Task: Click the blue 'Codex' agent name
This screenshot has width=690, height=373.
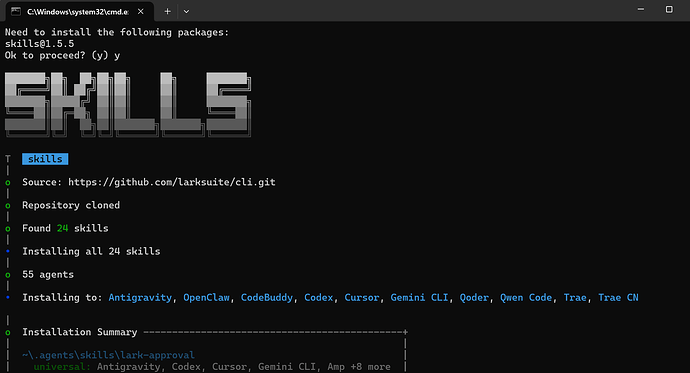Action: pos(319,298)
